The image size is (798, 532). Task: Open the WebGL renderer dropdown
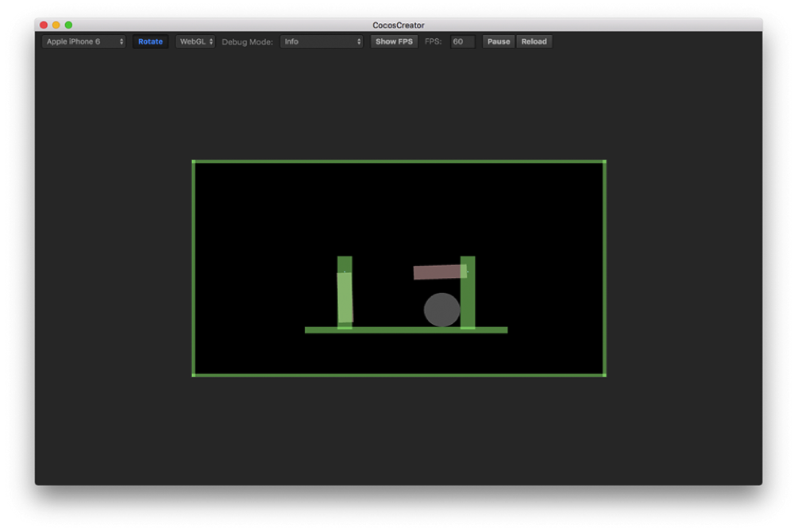[195, 42]
